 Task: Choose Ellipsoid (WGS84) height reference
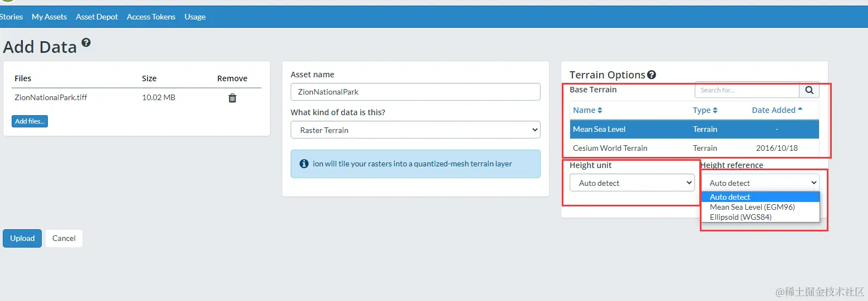760,217
